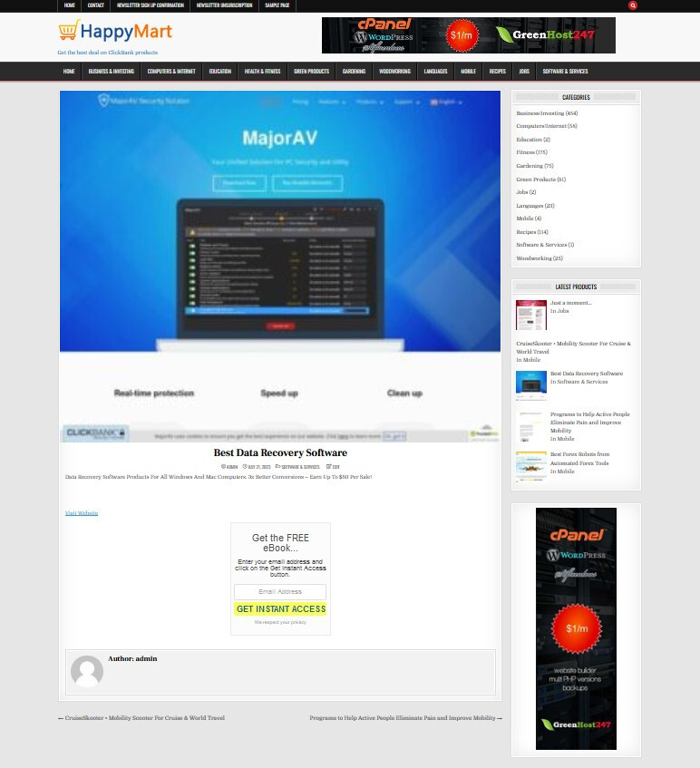The height and width of the screenshot is (768, 700).
Task: Open Mobile category in sidebar
Action: (x=525, y=219)
